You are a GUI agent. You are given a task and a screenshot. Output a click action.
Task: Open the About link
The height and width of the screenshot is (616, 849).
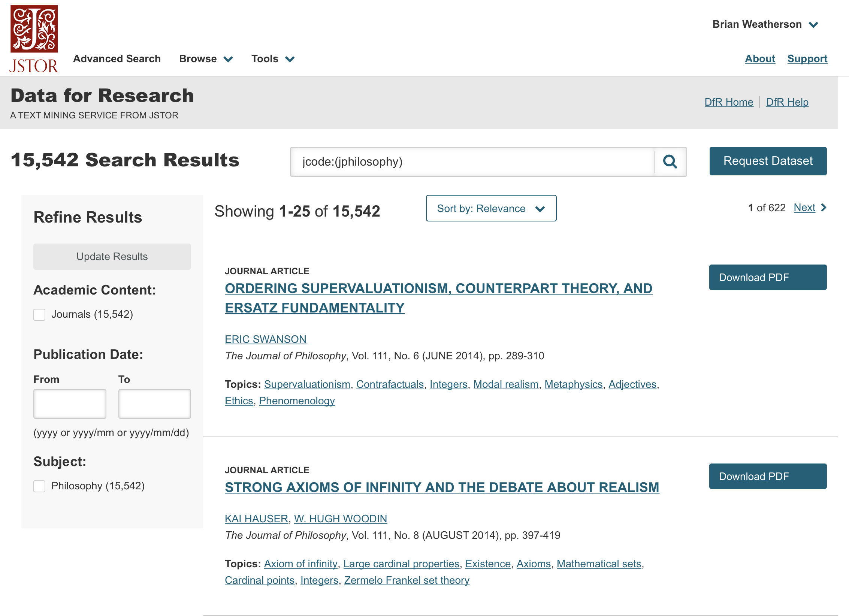click(x=760, y=59)
